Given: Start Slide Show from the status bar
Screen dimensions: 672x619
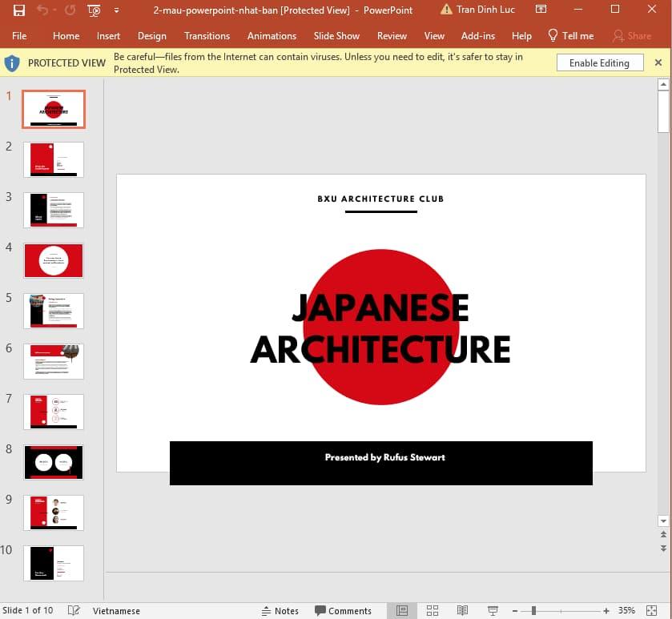Looking at the screenshot, I should pyautogui.click(x=492, y=610).
